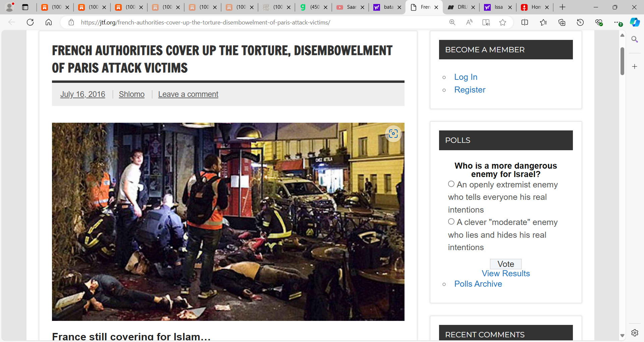The width and height of the screenshot is (644, 342).
Task: Open the 'July 16, 2016' date link
Action: click(x=83, y=94)
